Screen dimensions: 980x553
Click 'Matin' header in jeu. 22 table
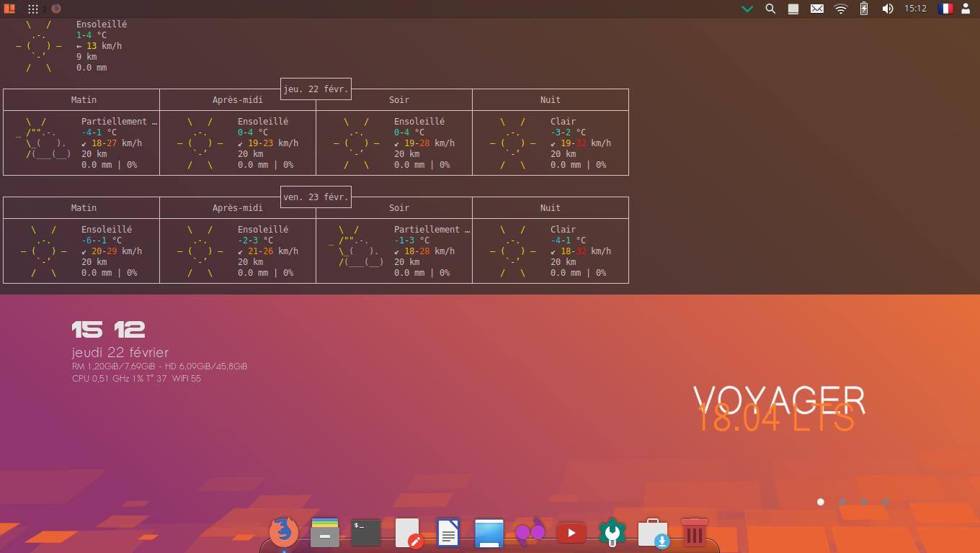[84, 100]
